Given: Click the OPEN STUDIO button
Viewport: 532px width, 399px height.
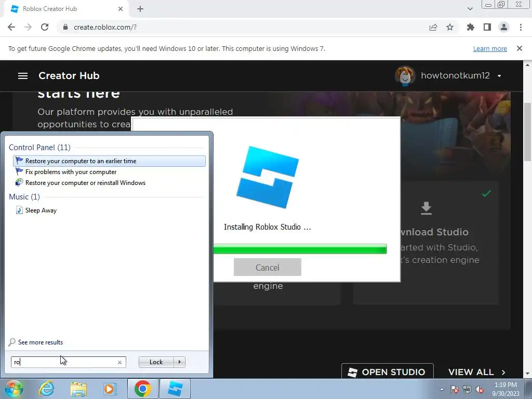Looking at the screenshot, I should [387, 372].
